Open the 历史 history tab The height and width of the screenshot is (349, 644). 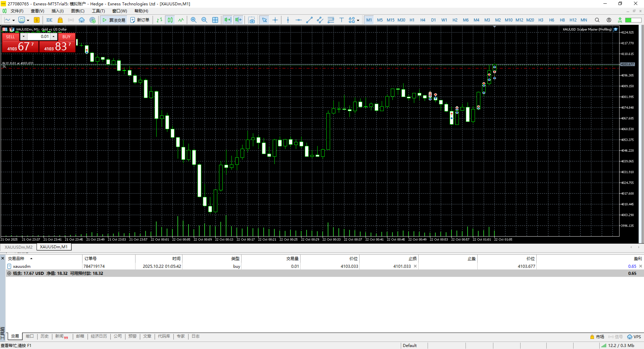click(x=45, y=336)
